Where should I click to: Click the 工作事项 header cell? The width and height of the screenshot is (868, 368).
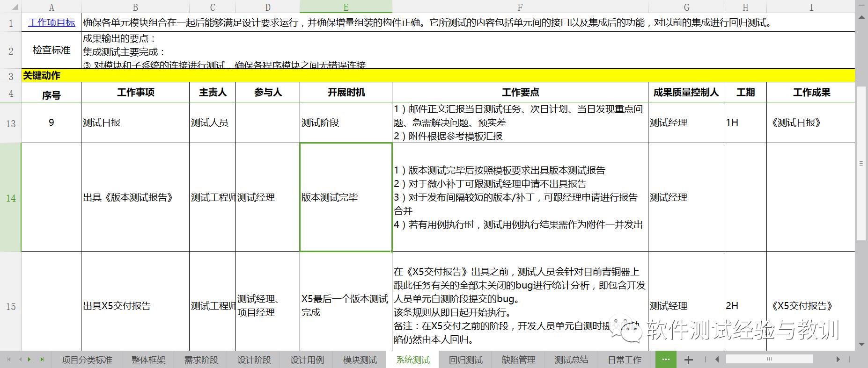pos(135,93)
